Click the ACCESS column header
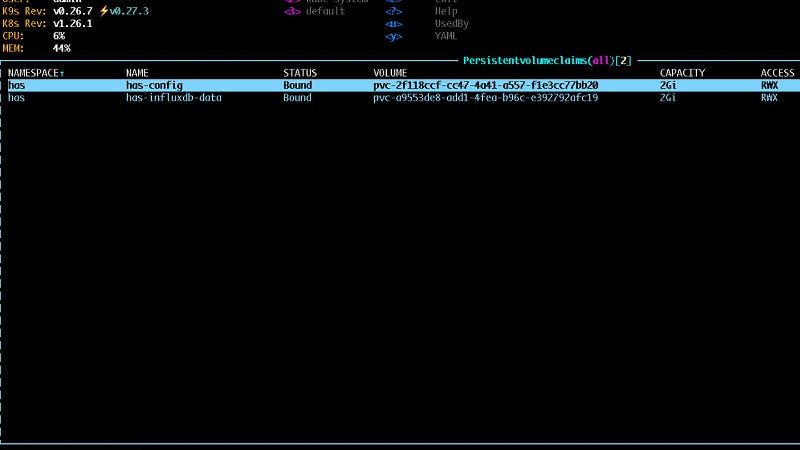The height and width of the screenshot is (450, 800). (778, 73)
